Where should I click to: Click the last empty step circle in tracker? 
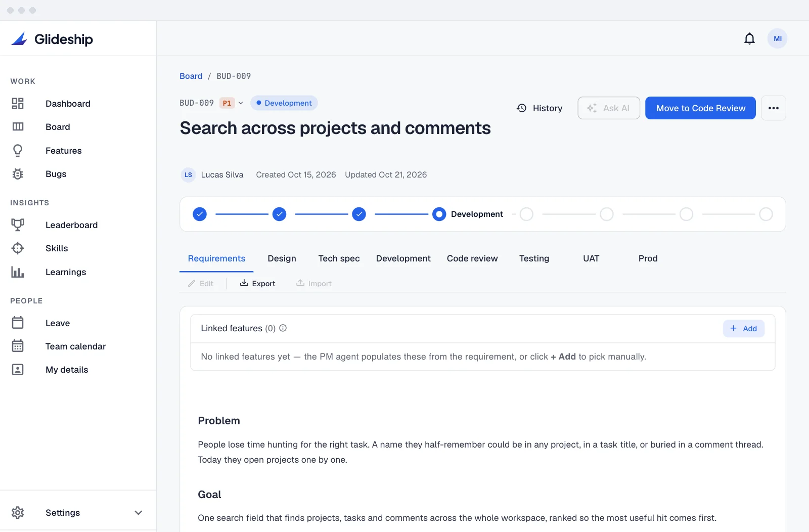point(766,214)
